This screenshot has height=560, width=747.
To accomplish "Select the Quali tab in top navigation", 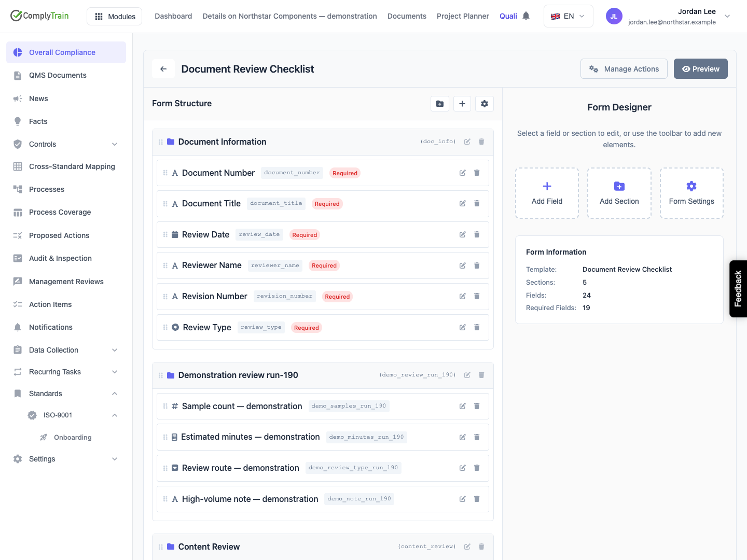I will tap(508, 16).
